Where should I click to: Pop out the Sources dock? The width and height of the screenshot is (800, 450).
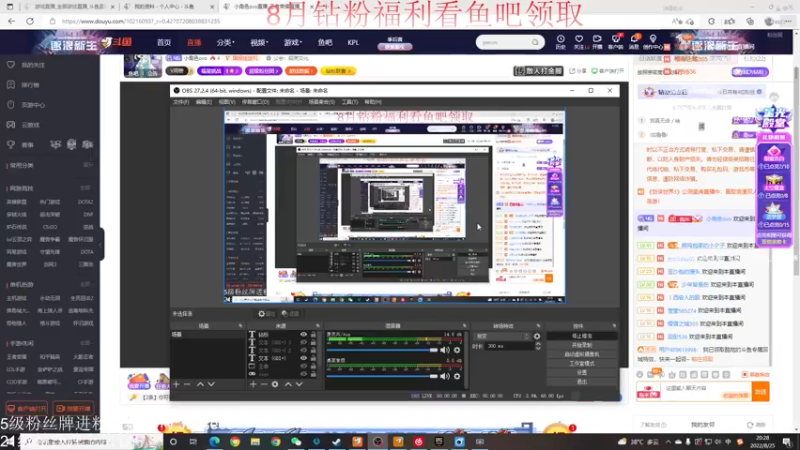pyautogui.click(x=317, y=326)
